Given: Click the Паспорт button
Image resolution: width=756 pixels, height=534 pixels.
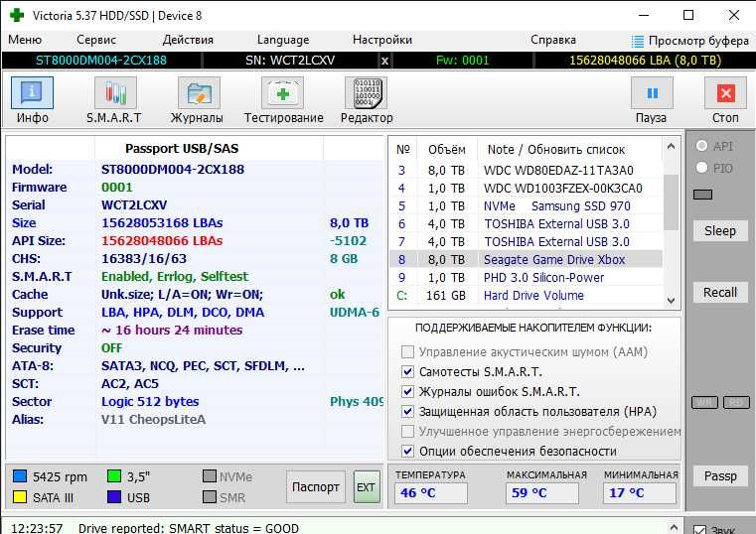Looking at the screenshot, I should pos(315,486).
